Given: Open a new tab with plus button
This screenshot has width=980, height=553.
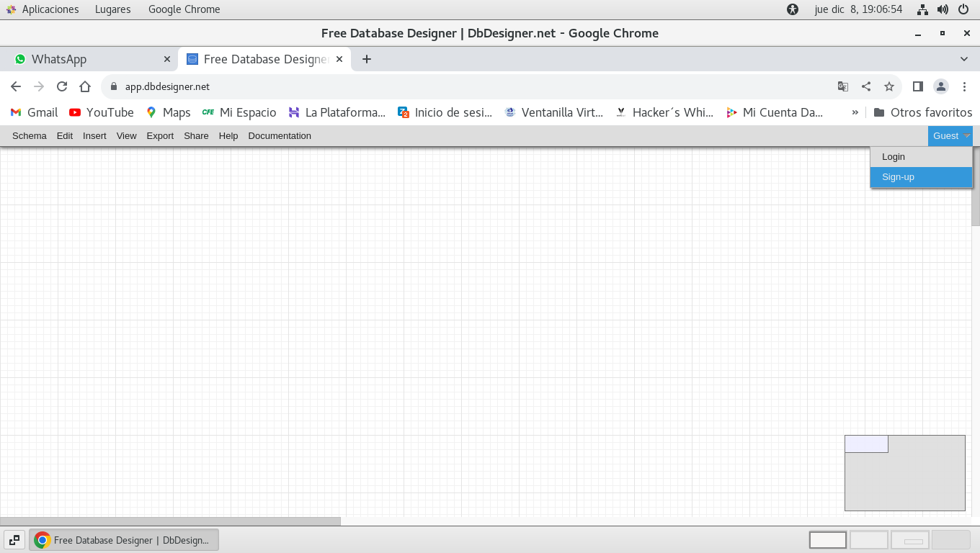Looking at the screenshot, I should pyautogui.click(x=367, y=59).
